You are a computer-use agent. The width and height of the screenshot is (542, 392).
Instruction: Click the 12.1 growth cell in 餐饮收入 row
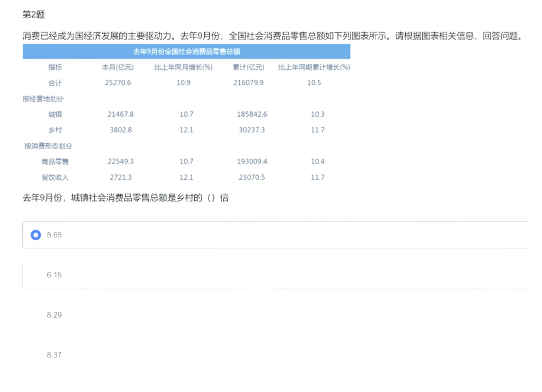coord(186,178)
